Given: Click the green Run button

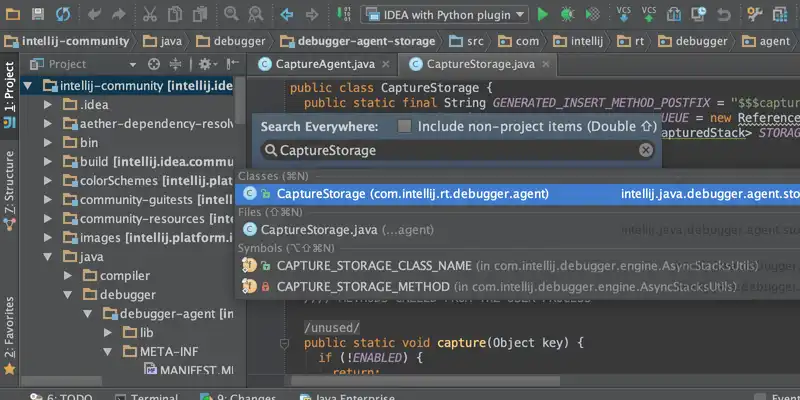Looking at the screenshot, I should coord(543,14).
